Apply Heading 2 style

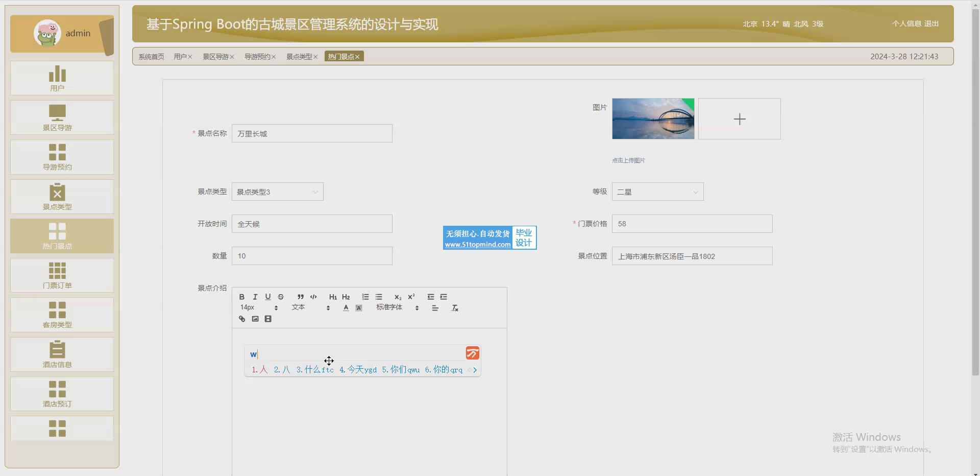(346, 297)
